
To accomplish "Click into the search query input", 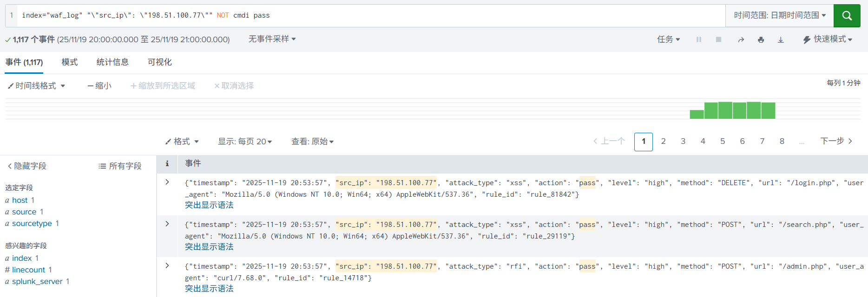I will tap(372, 15).
